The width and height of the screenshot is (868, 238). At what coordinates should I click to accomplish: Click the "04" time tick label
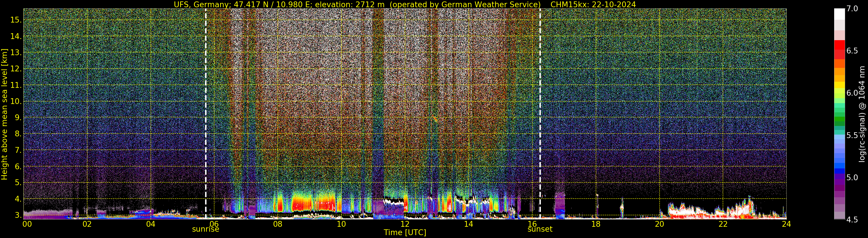[151, 224]
